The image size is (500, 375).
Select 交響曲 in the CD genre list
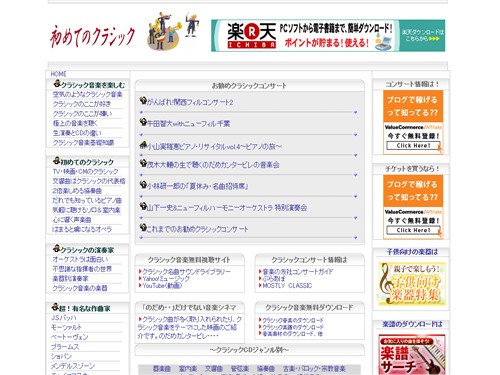[x=214, y=369]
